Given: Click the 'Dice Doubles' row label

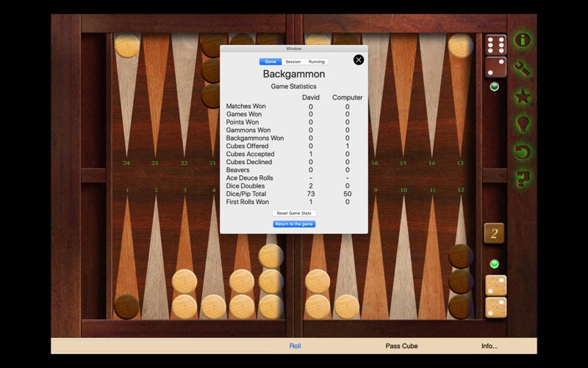Looking at the screenshot, I should pyautogui.click(x=245, y=186).
